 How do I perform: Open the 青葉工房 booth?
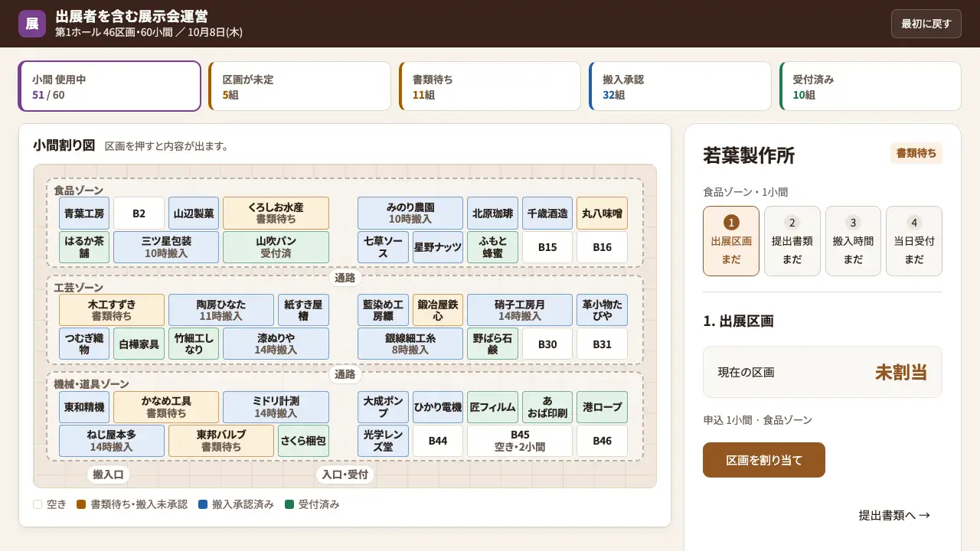(84, 214)
